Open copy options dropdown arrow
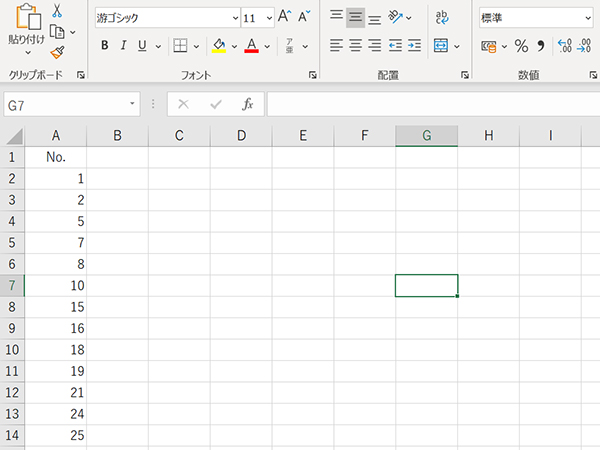600x450 pixels. (x=73, y=33)
